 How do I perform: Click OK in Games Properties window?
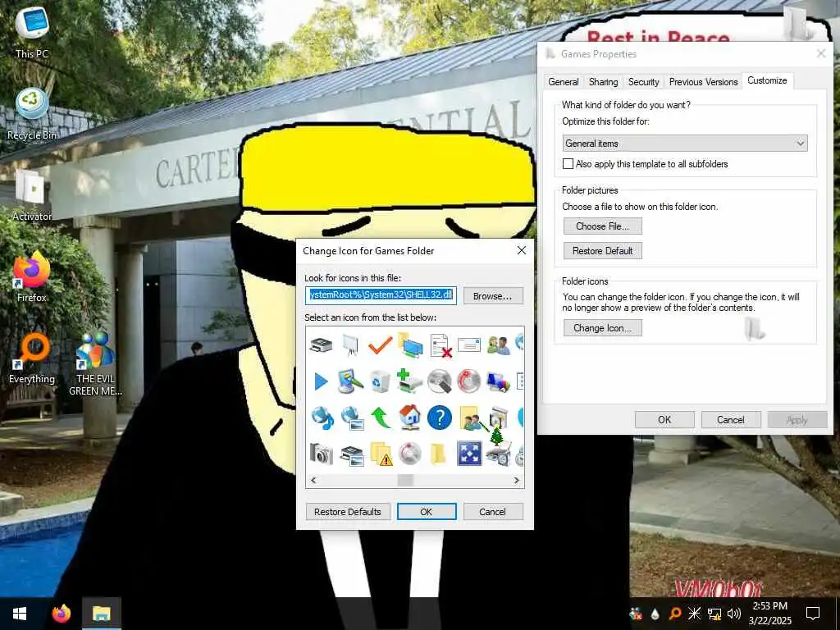click(664, 419)
